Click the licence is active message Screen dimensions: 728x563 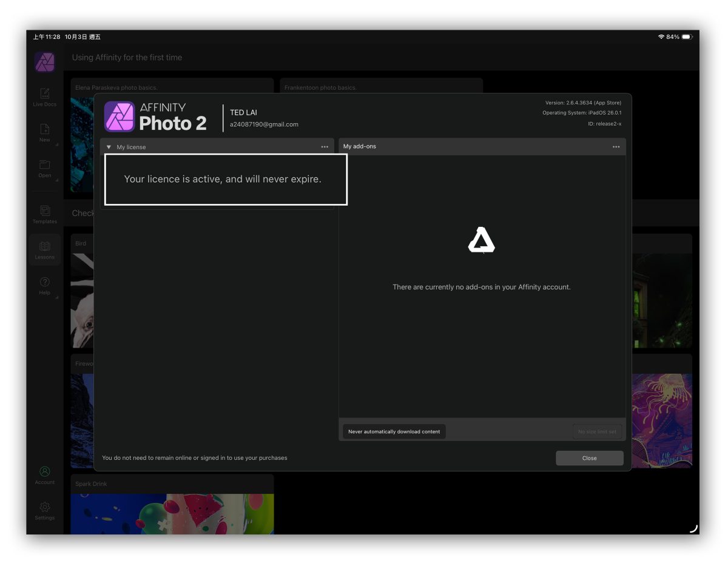(x=223, y=179)
